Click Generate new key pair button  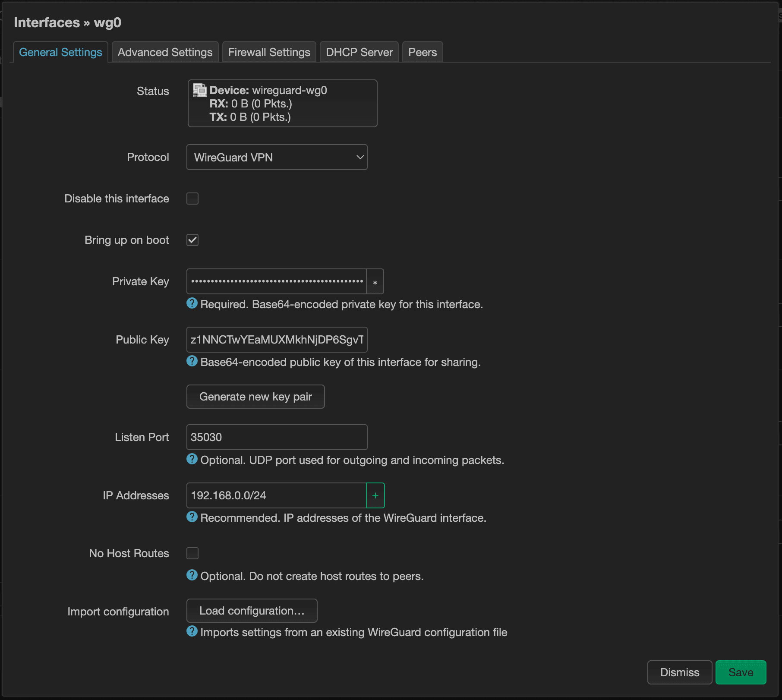coord(255,397)
